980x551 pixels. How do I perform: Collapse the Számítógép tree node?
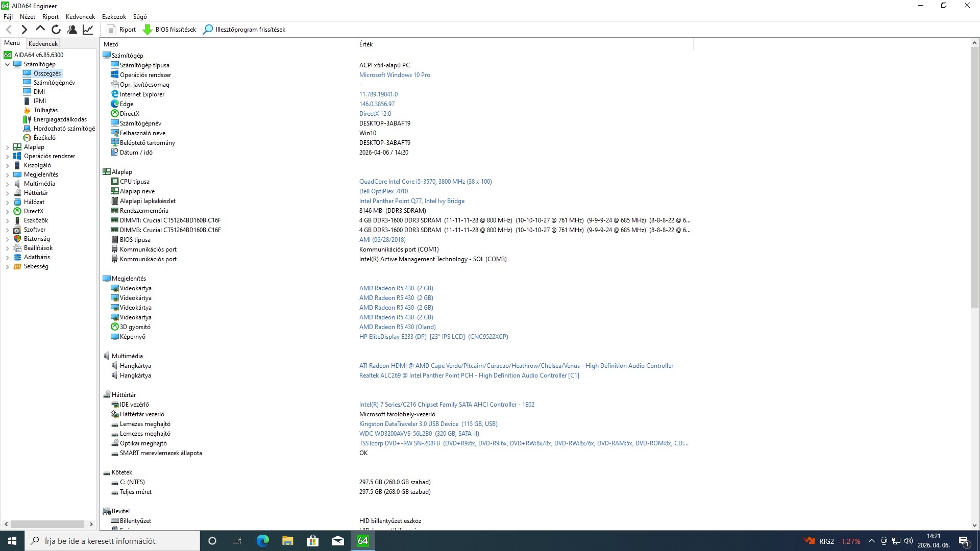coord(7,64)
